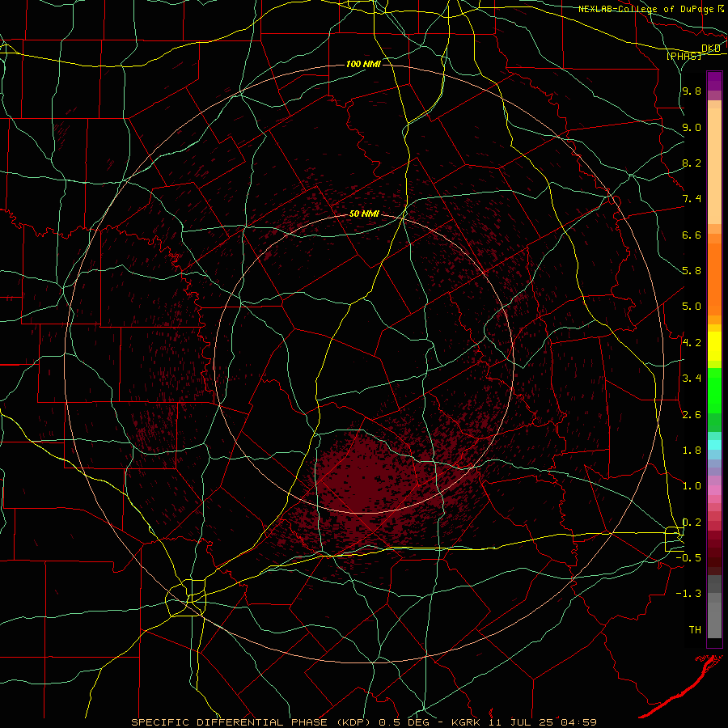Click the '-0.5' scale value
Image resolution: width=728 pixels, height=728 pixels.
pyautogui.click(x=688, y=558)
